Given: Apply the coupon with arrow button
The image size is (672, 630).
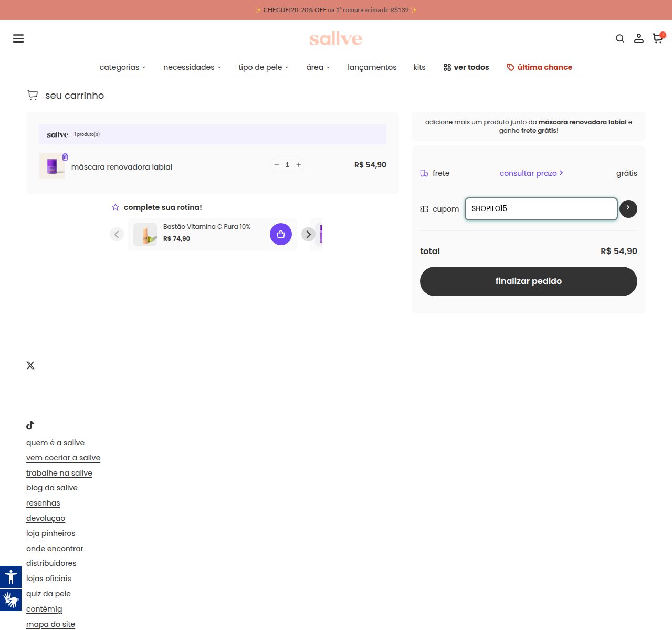Looking at the screenshot, I should [x=628, y=208].
